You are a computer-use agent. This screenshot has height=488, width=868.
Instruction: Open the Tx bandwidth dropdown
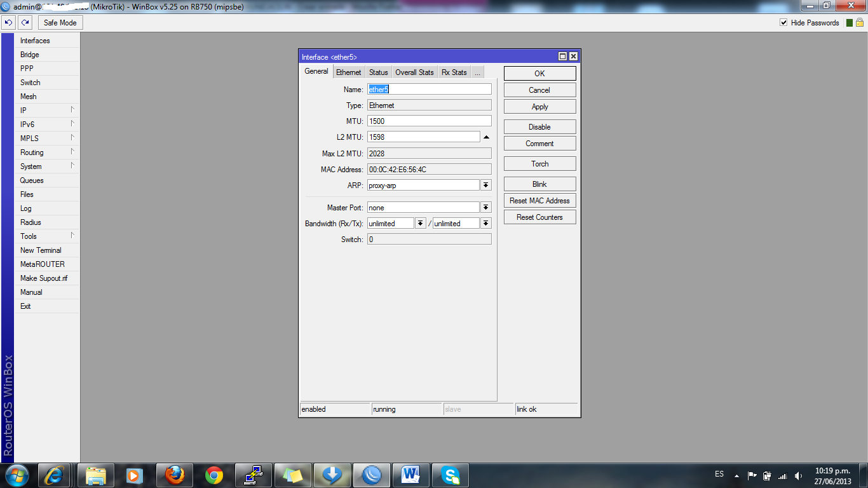[x=486, y=223]
